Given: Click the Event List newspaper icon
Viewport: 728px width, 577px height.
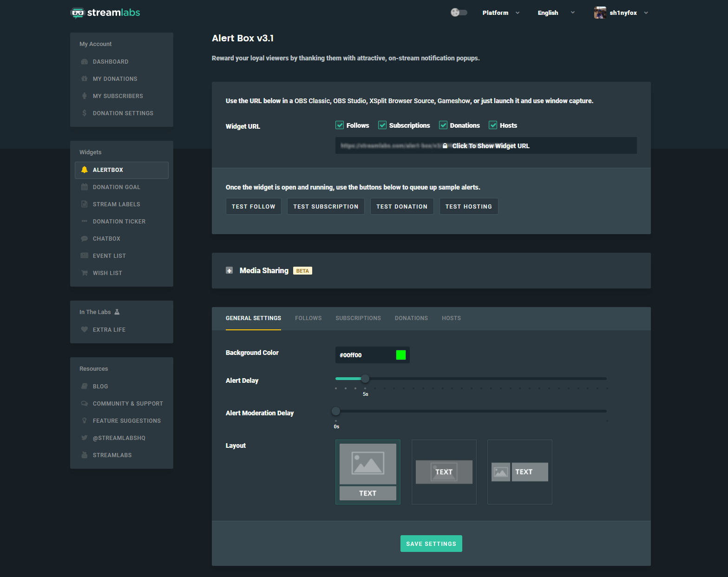Looking at the screenshot, I should tap(85, 256).
